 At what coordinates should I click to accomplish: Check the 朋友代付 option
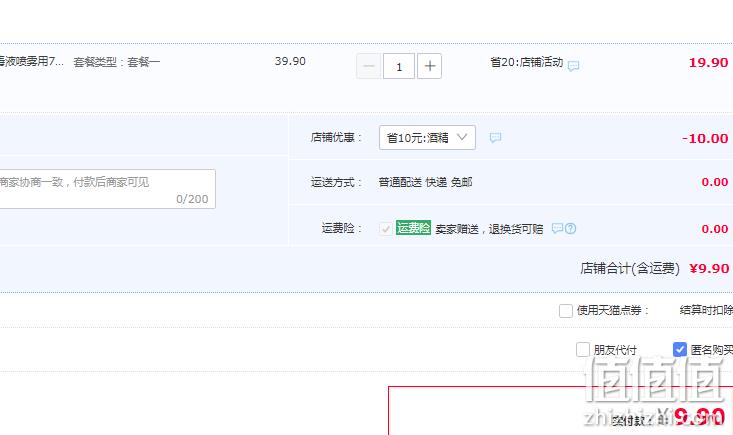click(x=582, y=349)
